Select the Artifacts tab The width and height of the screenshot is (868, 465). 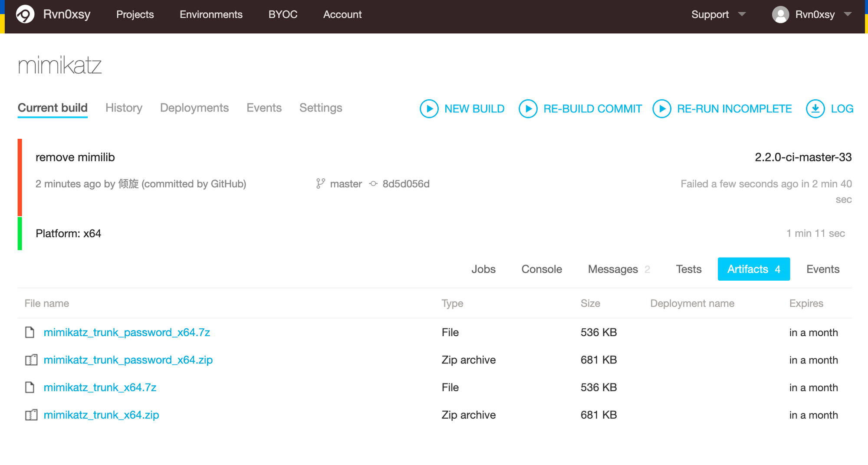point(753,269)
